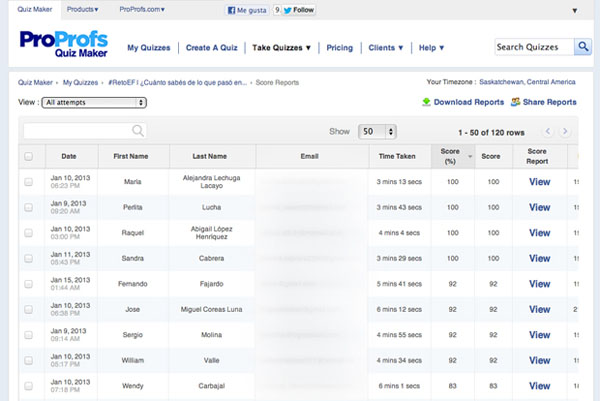Select the Quiz Maker tab
The image size is (600, 401).
(34, 9)
